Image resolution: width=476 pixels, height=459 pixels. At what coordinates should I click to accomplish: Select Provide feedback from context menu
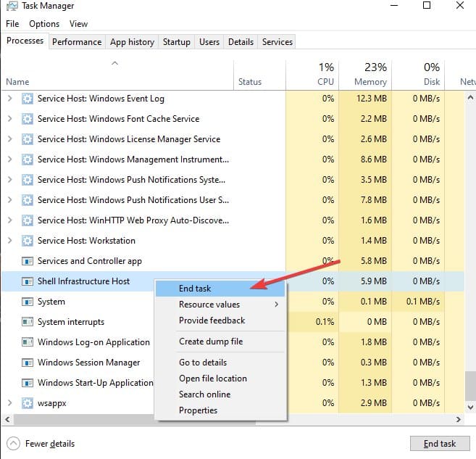tap(220, 321)
